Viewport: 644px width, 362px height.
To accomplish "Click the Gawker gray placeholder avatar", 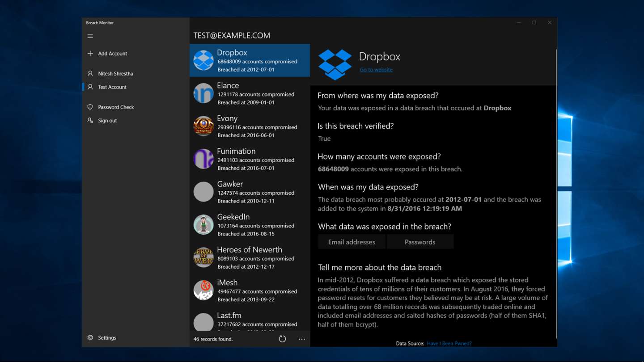I will (203, 192).
